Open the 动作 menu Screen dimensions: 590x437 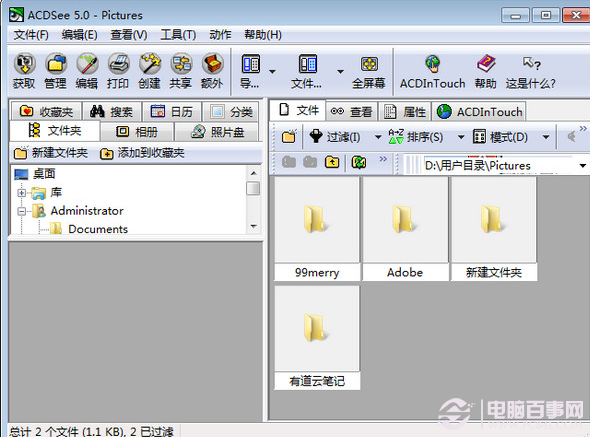tap(220, 35)
